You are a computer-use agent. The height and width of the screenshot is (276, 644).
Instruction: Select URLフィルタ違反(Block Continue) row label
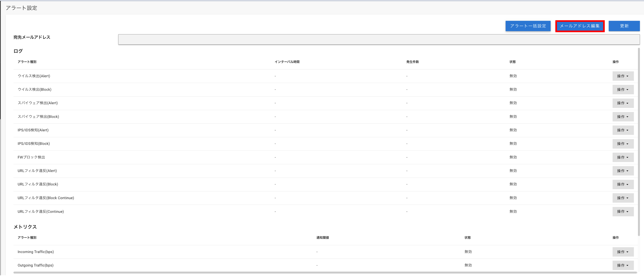(46, 198)
